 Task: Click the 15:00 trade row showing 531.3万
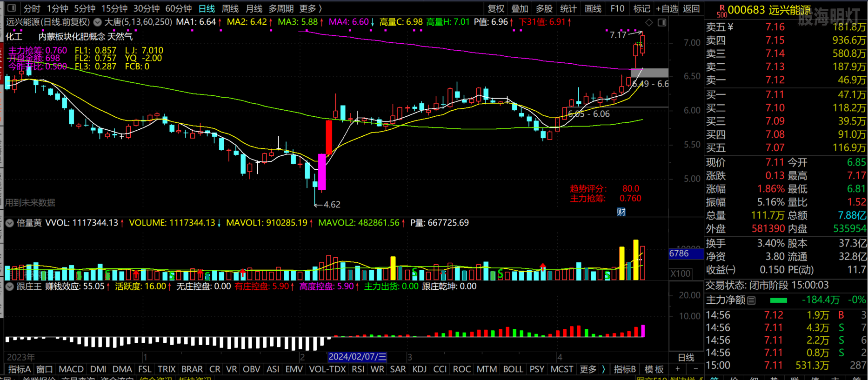[x=786, y=366]
